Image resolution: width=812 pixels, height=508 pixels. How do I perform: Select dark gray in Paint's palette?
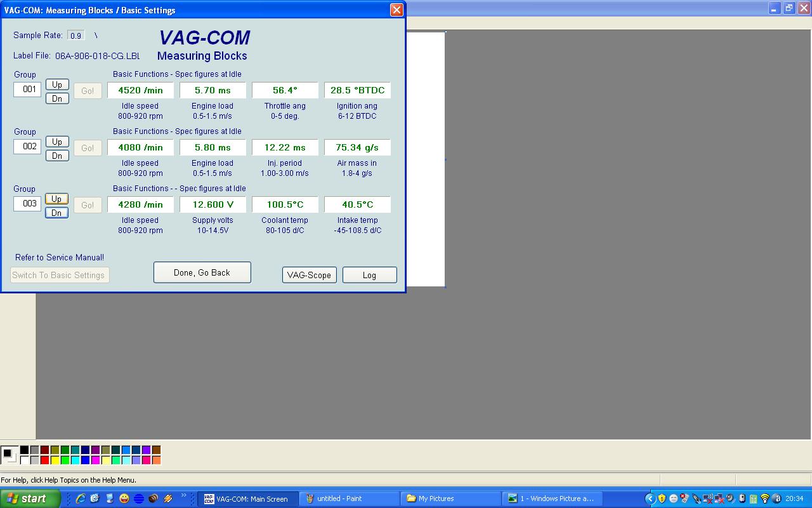(x=34, y=450)
